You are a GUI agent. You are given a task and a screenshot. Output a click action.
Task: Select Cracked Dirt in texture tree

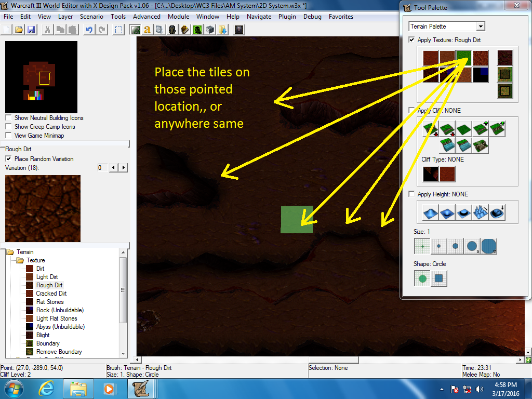[51, 294]
